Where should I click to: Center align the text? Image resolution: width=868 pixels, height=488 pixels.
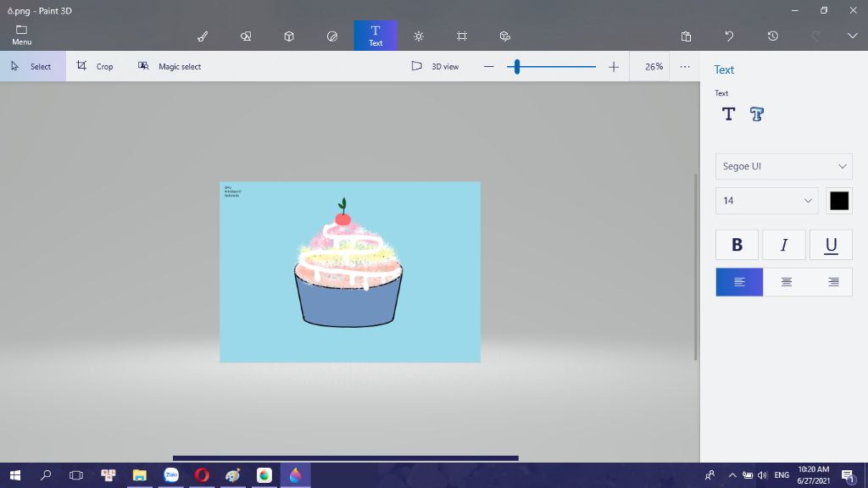[x=786, y=282]
